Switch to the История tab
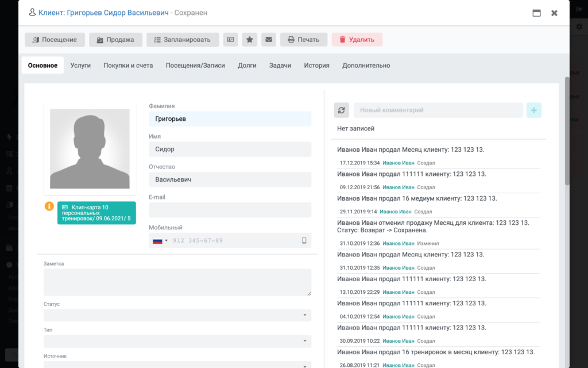588x368 pixels. [x=317, y=66]
